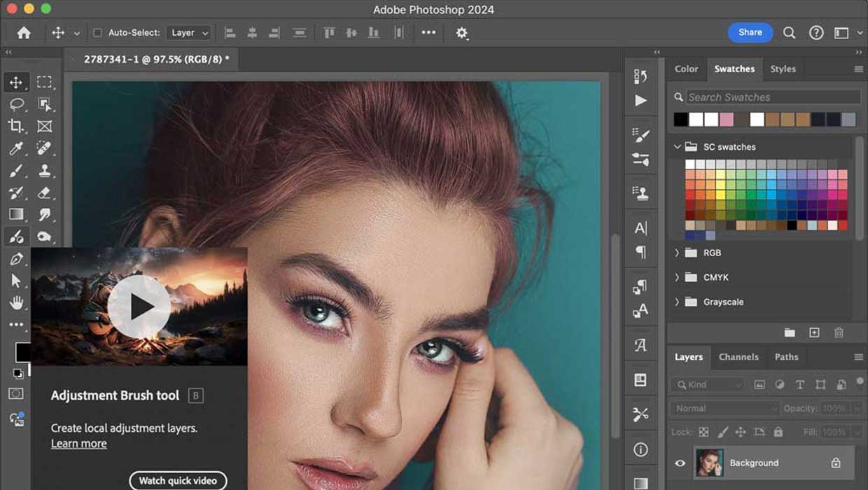Toggle lock transparent pixels
Viewport: 868px width, 490px height.
pyautogui.click(x=703, y=432)
